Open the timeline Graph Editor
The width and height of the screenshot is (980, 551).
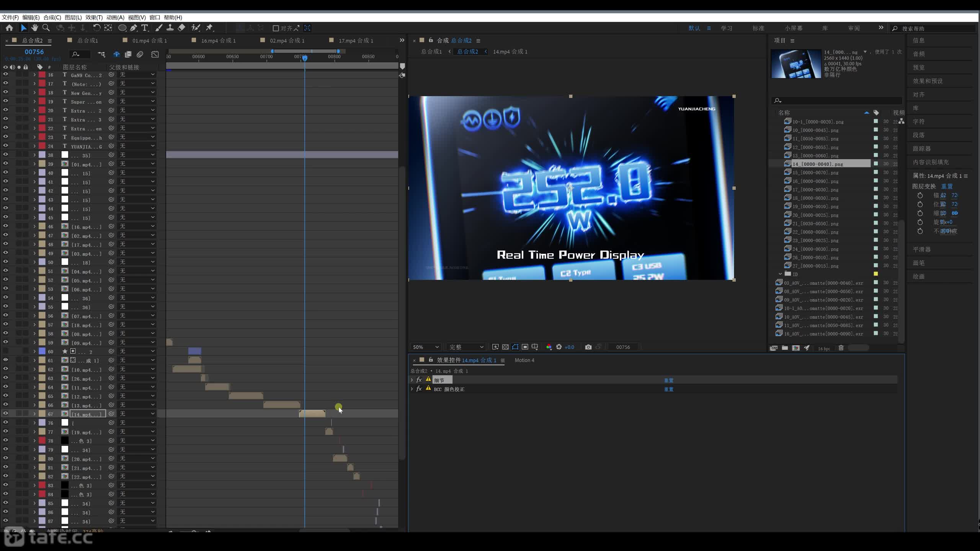[155, 54]
